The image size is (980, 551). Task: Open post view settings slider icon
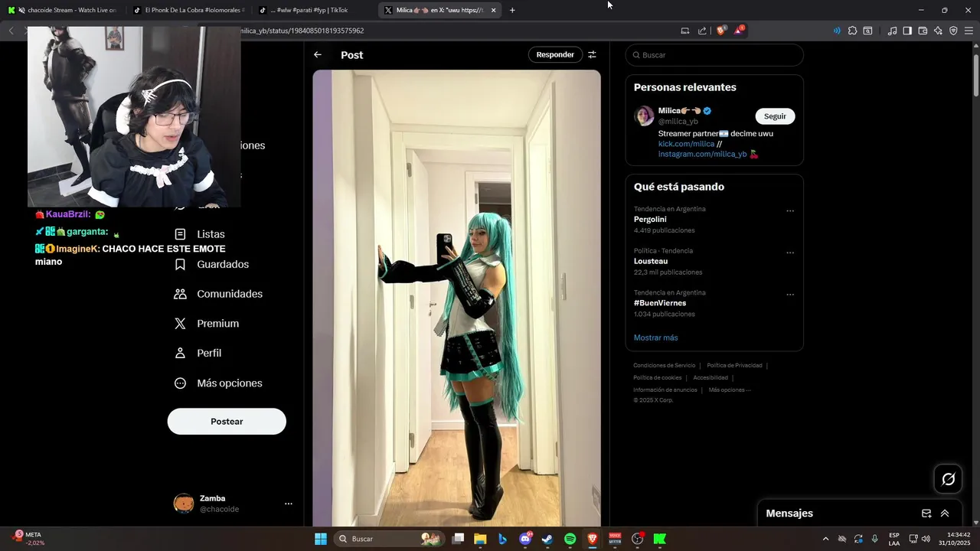[592, 55]
